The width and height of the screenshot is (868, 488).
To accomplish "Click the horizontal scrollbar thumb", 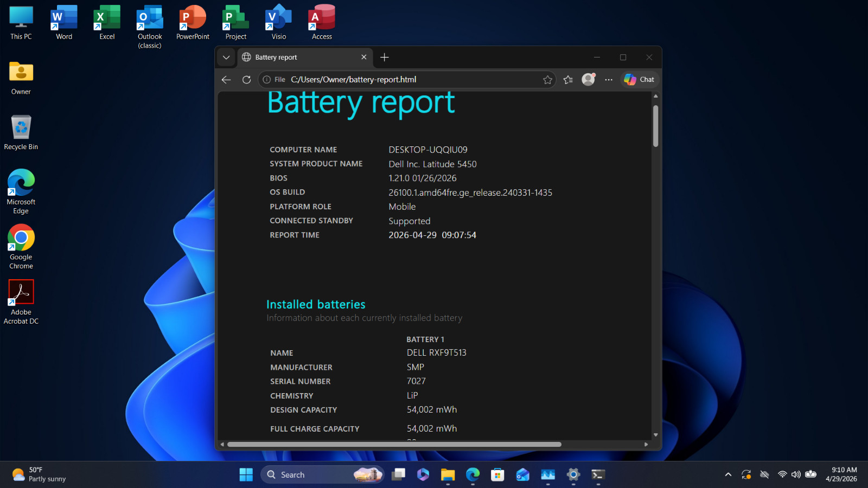I will (394, 444).
